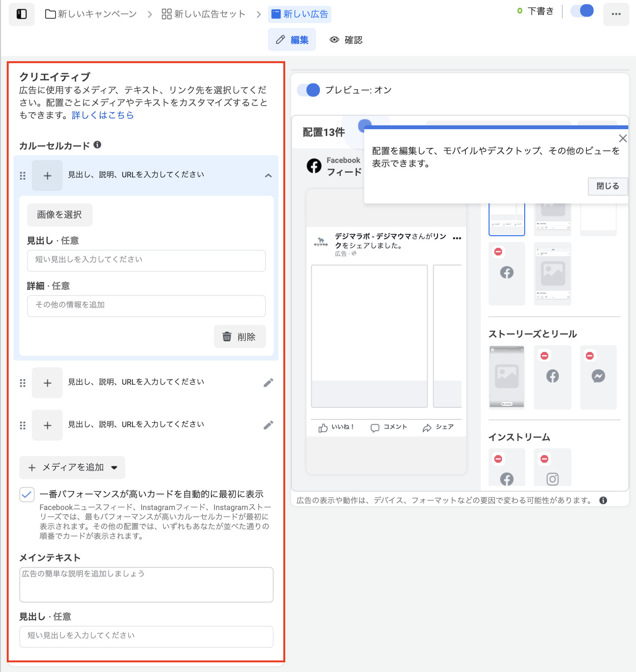
Task: Click info icon next to カルーセルカード
Action: click(x=97, y=145)
